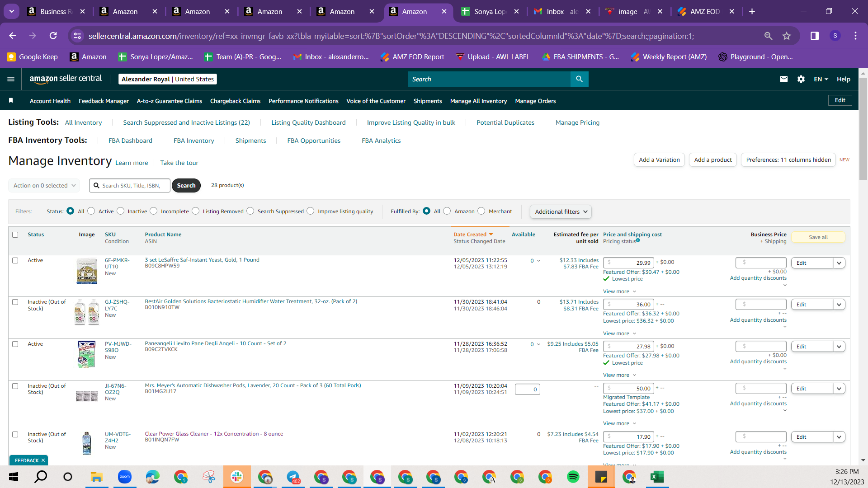868x488 pixels.
Task: Select the Paneangeli Lievito row checkbox
Action: [x=15, y=344]
